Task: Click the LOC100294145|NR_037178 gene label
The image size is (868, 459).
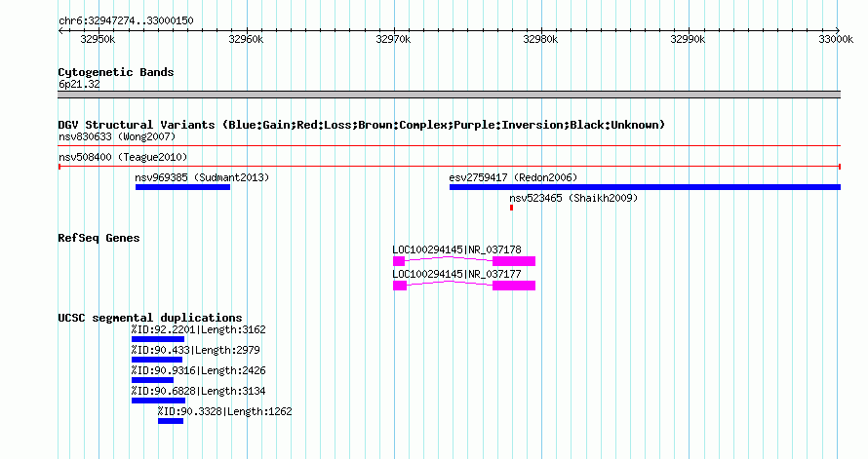Action: 456,249
